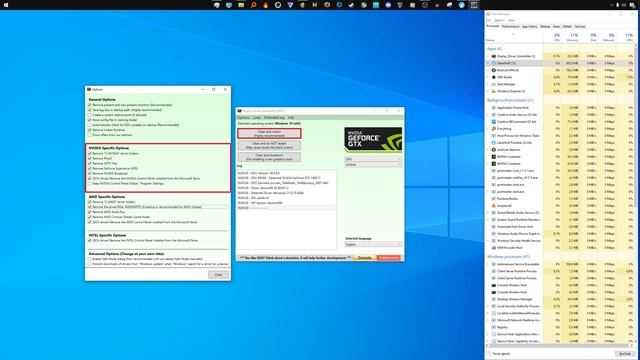Viewport: 640px width, 360px height.
Task: Click Fewer details in Task Manager
Action: click(x=499, y=354)
